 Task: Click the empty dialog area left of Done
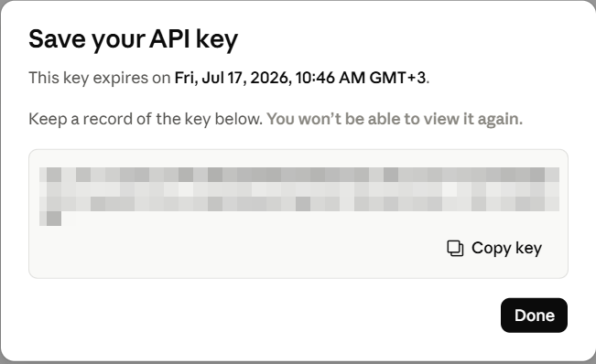pyautogui.click(x=262, y=316)
